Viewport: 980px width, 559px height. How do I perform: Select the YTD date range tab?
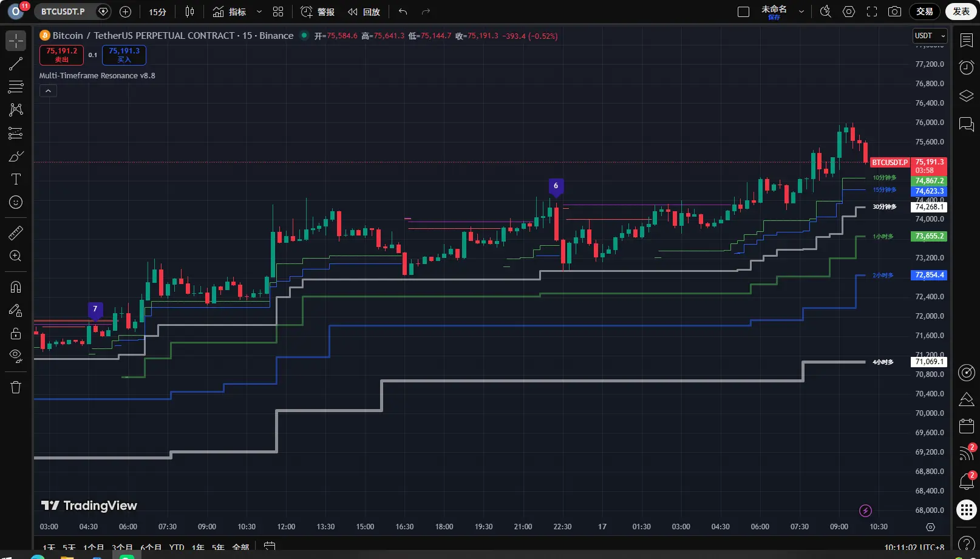point(177,547)
